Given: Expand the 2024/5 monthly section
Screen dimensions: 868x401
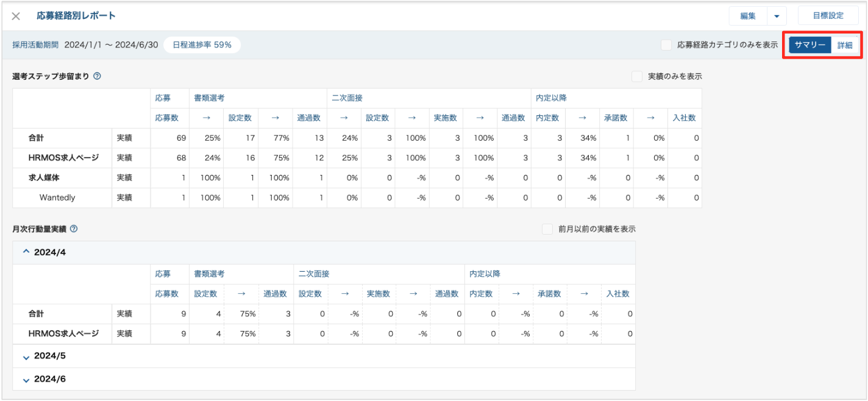Looking at the screenshot, I should [26, 357].
